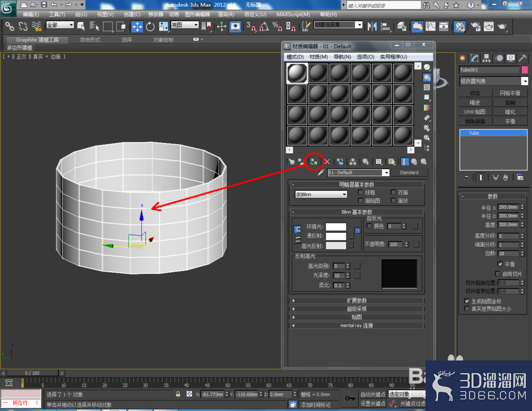
Task: Reset map/material with red X icon
Action: [327, 162]
